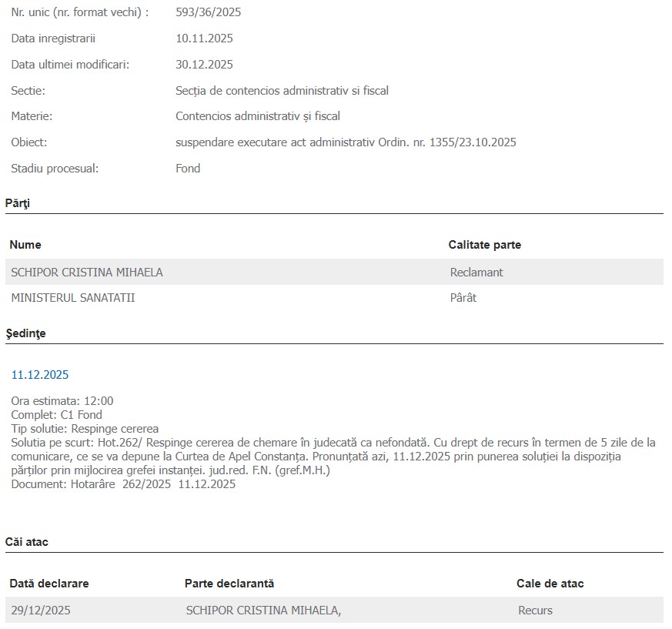
Task: Open the 11.12.2025 hearing date link
Action: tap(40, 375)
